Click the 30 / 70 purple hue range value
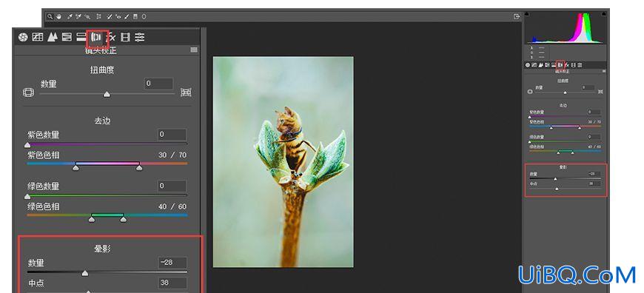The image size is (644, 293). click(x=172, y=155)
